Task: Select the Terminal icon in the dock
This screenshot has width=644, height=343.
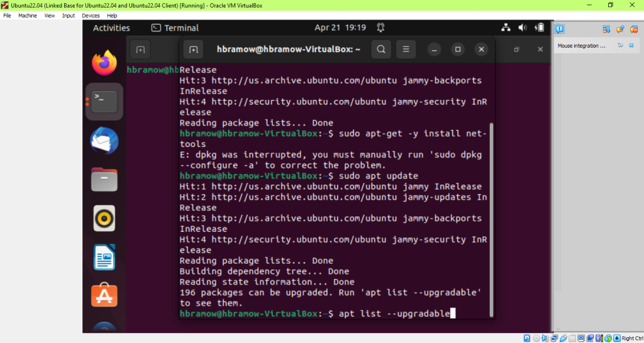Action: coord(104,101)
